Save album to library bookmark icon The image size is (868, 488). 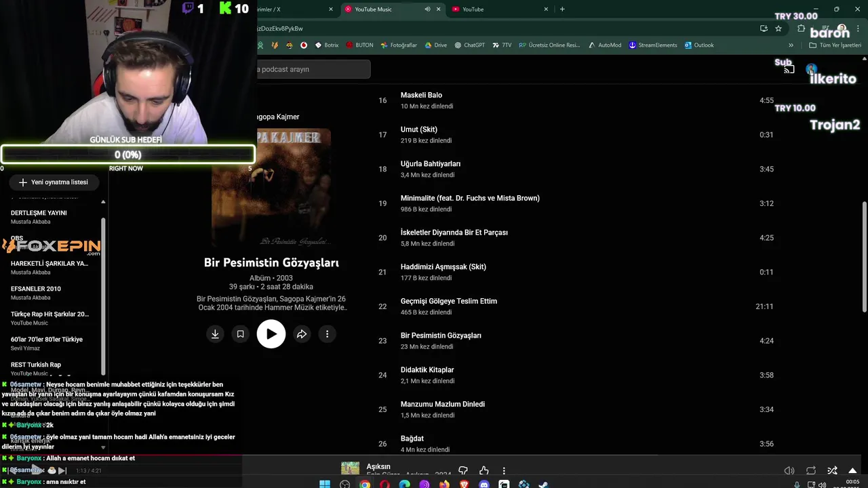[240, 334]
